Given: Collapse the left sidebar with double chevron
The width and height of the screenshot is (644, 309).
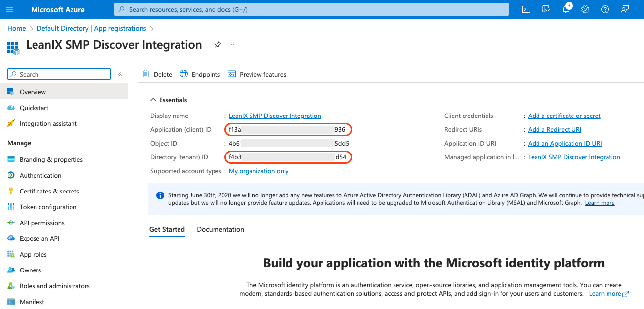Looking at the screenshot, I should point(120,74).
